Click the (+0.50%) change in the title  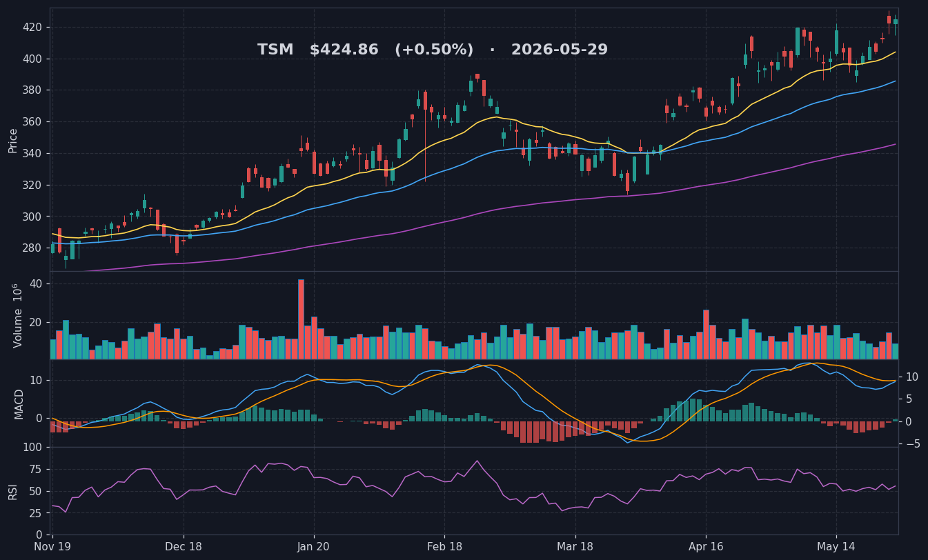[x=434, y=50]
